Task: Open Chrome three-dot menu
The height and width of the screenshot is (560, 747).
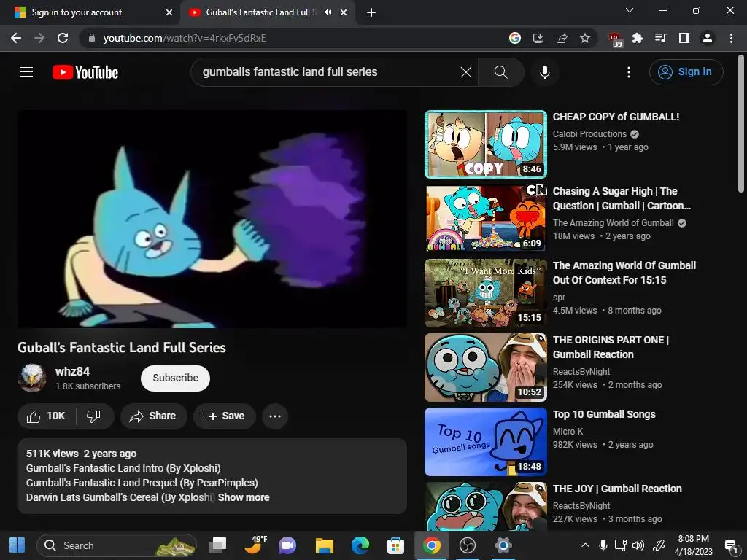Action: pos(731,38)
